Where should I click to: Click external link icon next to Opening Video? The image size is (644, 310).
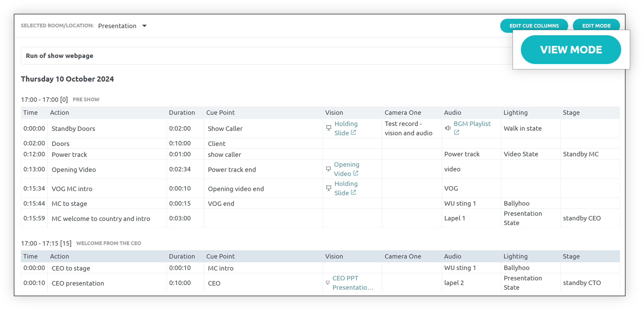(x=355, y=173)
